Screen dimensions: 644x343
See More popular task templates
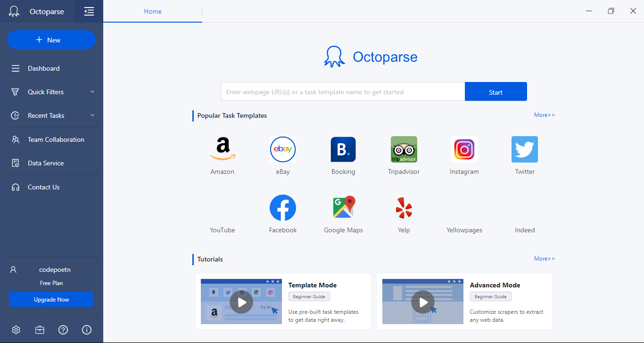tap(545, 115)
